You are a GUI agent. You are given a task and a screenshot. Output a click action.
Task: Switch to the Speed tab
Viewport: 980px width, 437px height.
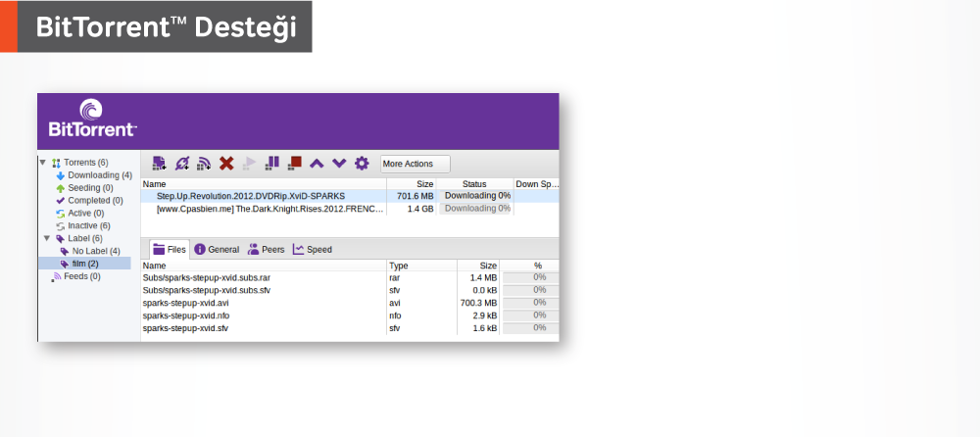coord(313,250)
